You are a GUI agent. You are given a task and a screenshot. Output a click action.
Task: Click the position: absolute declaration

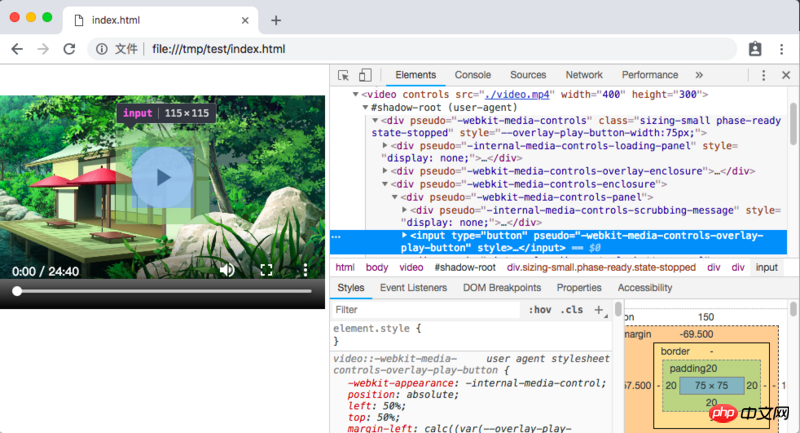click(403, 394)
